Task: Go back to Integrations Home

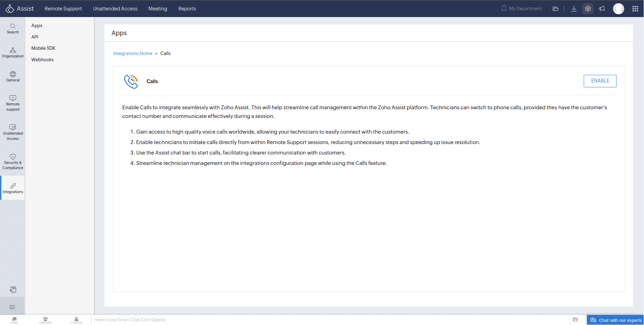Action: pos(133,53)
